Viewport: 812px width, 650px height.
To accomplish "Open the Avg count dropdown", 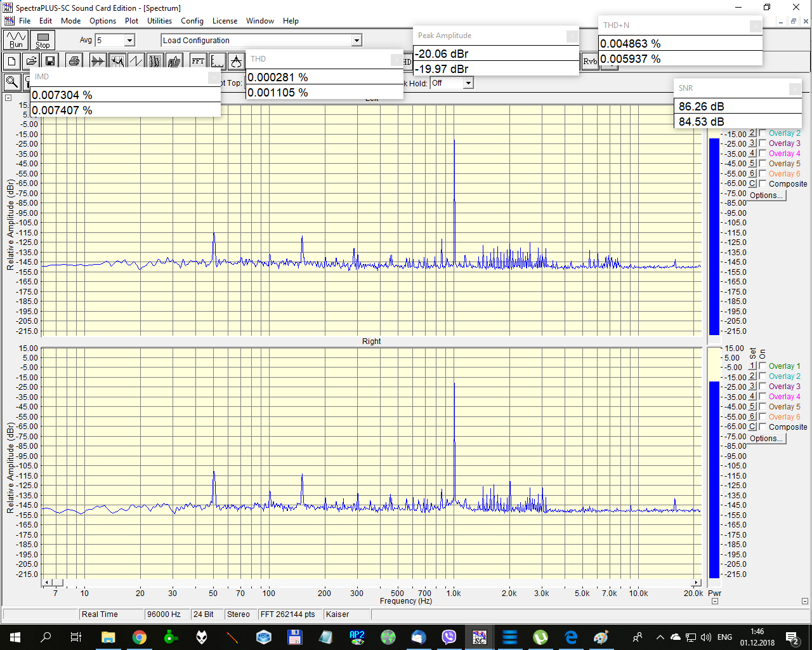I will [x=129, y=41].
